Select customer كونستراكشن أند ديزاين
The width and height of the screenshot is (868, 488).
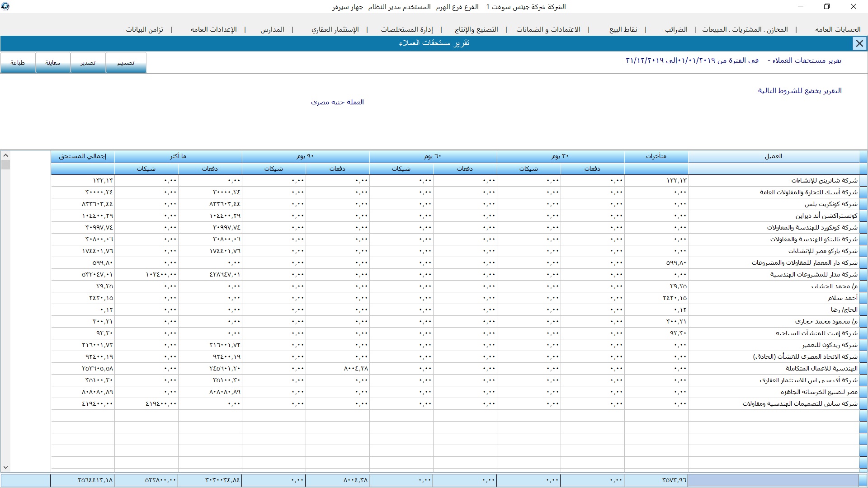[774, 216]
